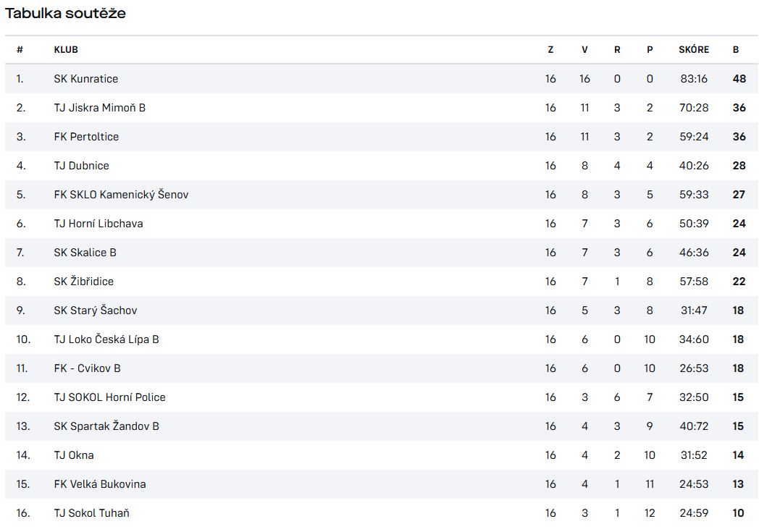
Task: Open TJ Horní Libchava club link
Action: pyautogui.click(x=98, y=224)
